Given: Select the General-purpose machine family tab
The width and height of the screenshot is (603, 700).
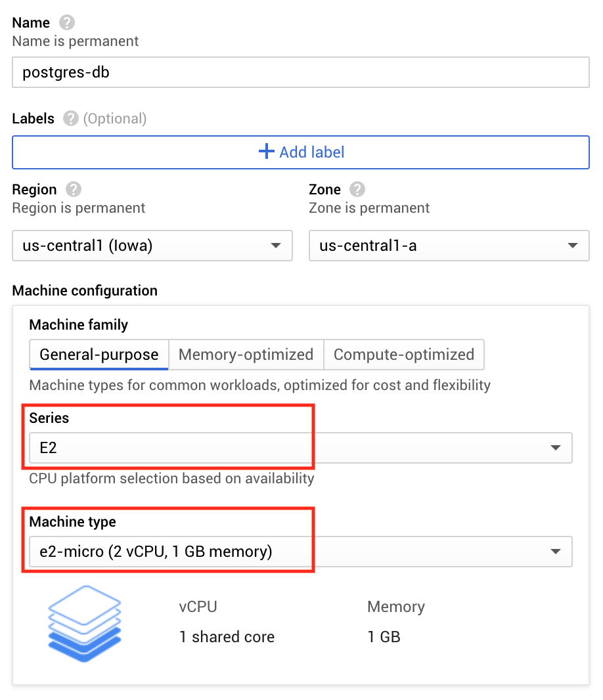Looking at the screenshot, I should (99, 355).
